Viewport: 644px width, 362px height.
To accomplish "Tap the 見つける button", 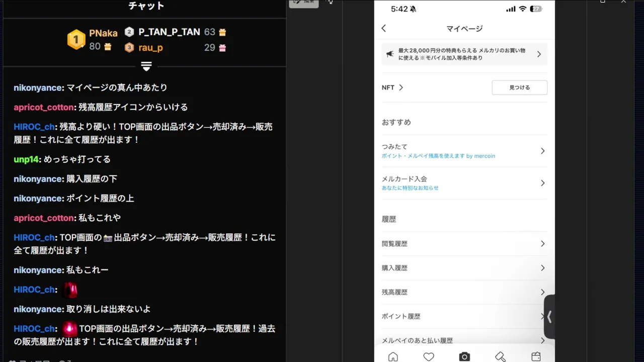I will (x=519, y=87).
